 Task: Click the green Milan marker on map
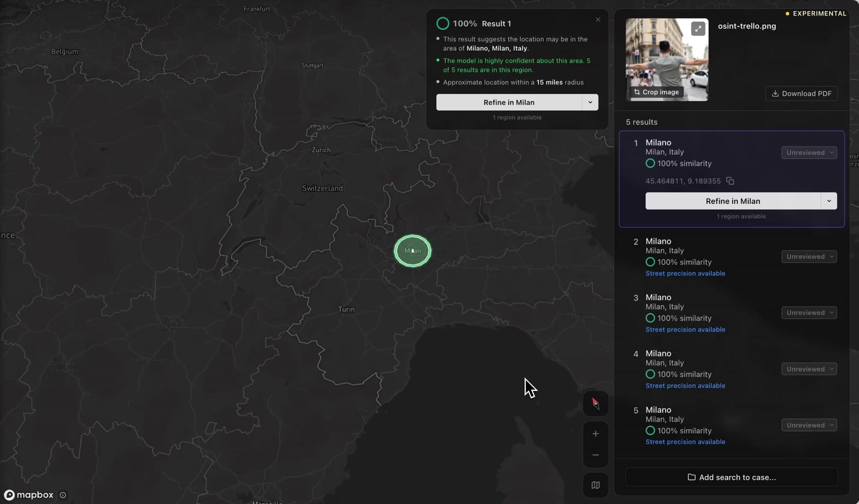413,251
